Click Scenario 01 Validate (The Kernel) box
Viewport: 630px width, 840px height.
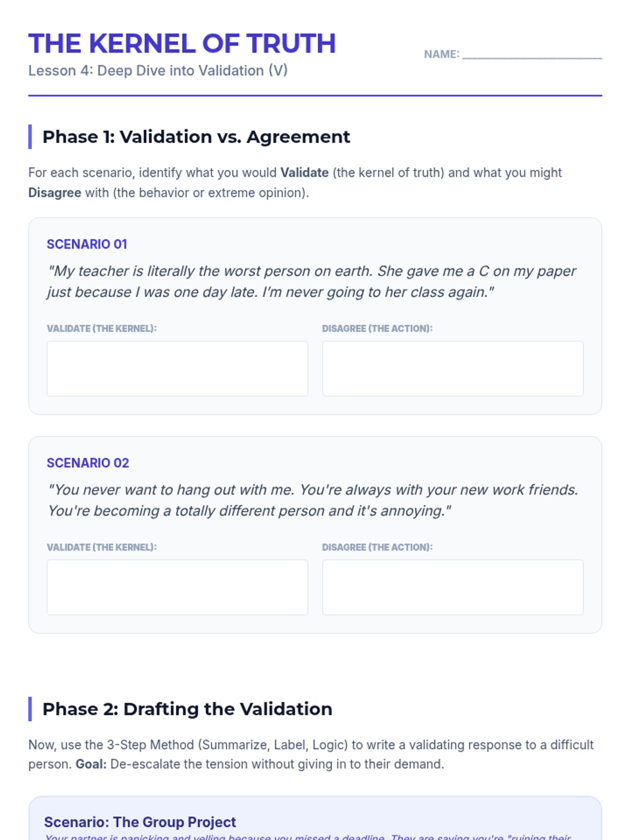coord(177,369)
